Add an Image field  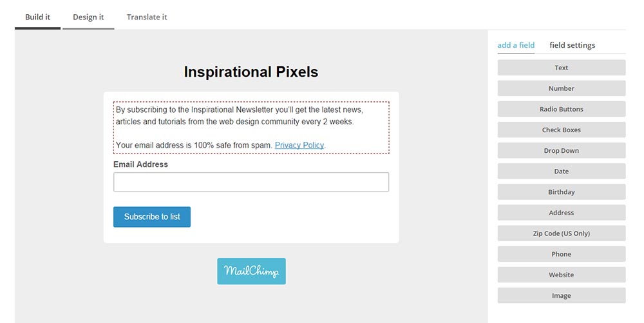click(x=561, y=295)
